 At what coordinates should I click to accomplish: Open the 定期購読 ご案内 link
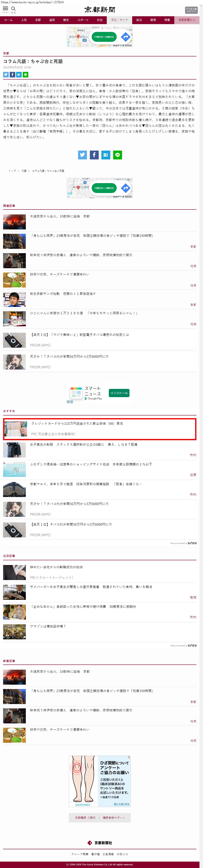coord(85,818)
